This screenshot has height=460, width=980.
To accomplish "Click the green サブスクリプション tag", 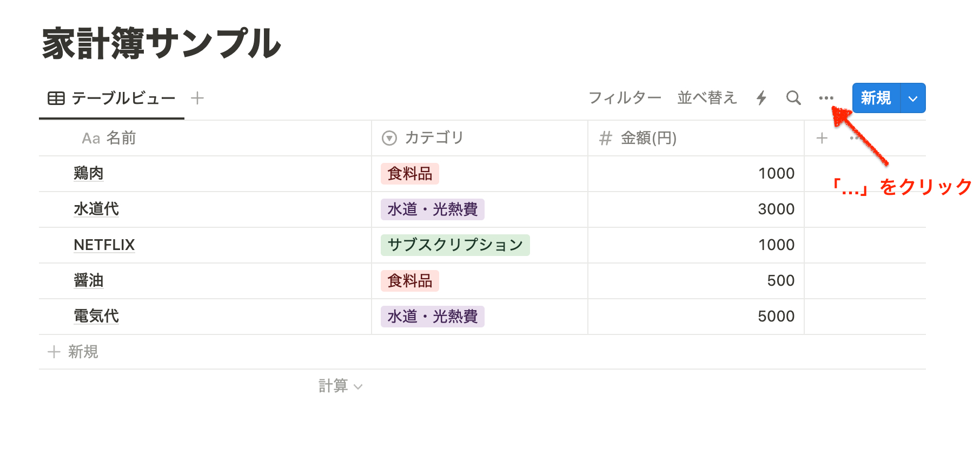I will click(x=455, y=245).
